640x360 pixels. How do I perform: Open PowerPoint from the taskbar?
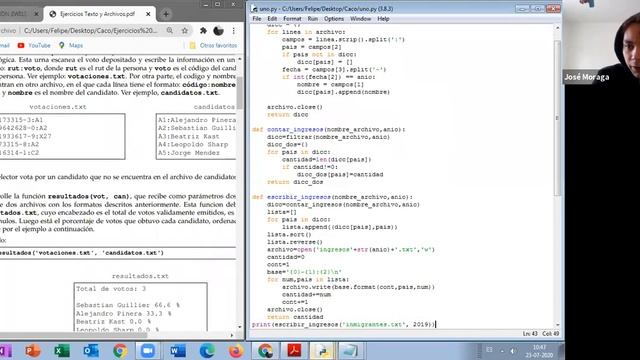pos(32,351)
